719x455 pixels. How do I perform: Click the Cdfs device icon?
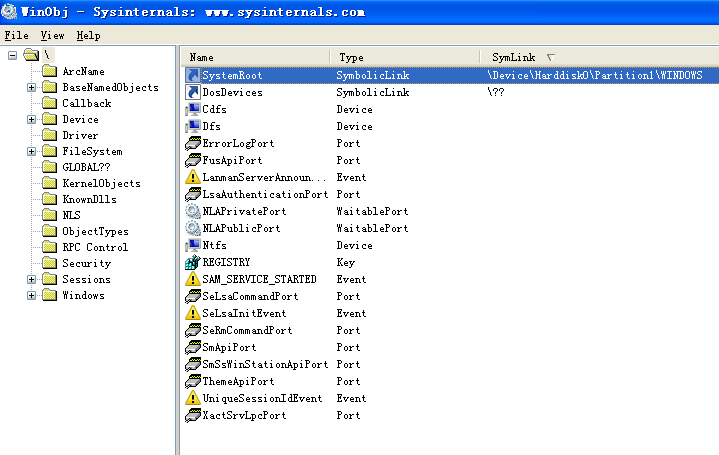tap(193, 109)
